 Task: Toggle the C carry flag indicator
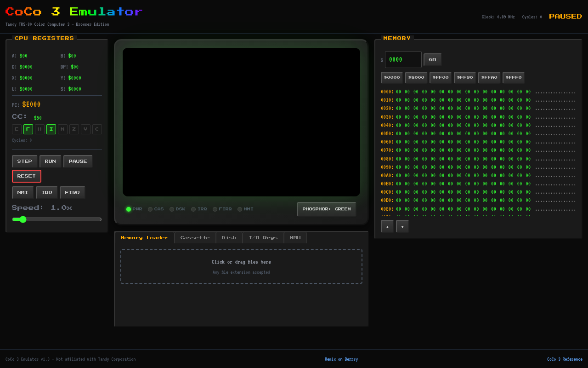point(97,129)
